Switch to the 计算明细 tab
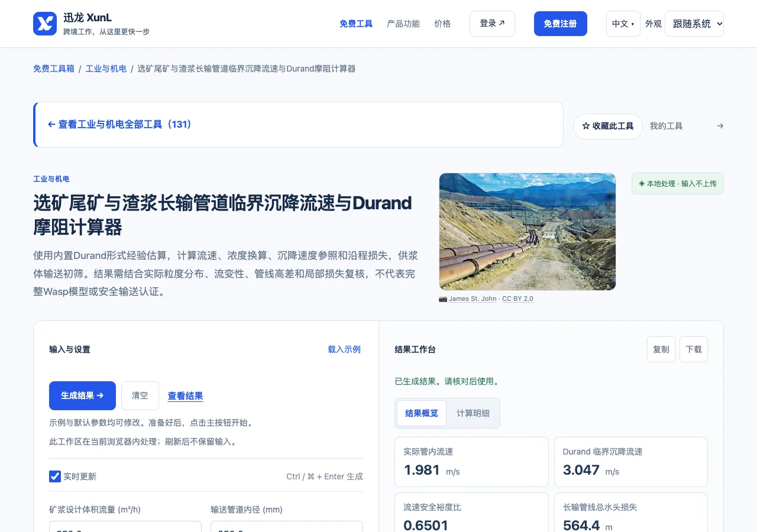This screenshot has width=757, height=532. click(x=473, y=413)
